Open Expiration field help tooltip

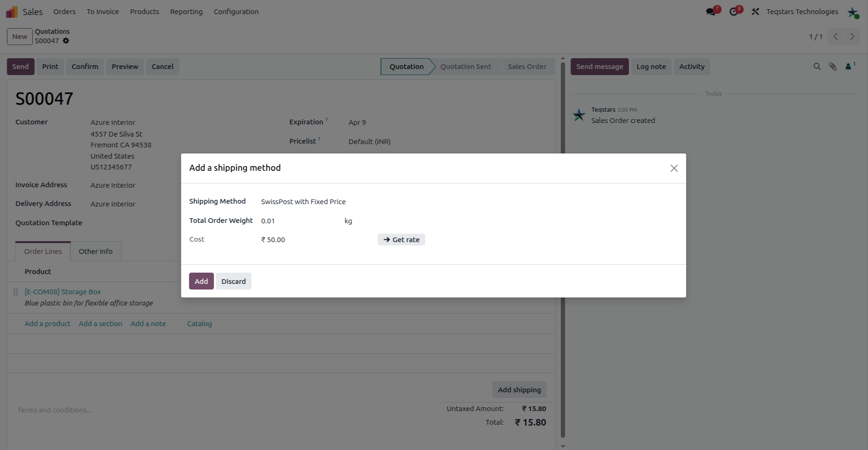click(327, 120)
